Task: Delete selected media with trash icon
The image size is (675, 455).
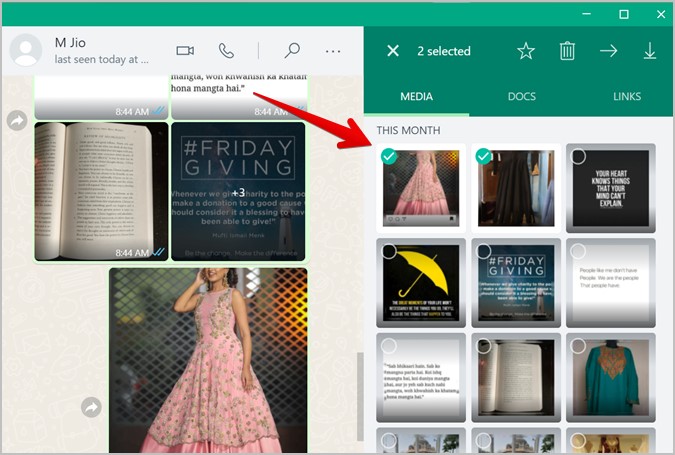Action: click(x=567, y=51)
